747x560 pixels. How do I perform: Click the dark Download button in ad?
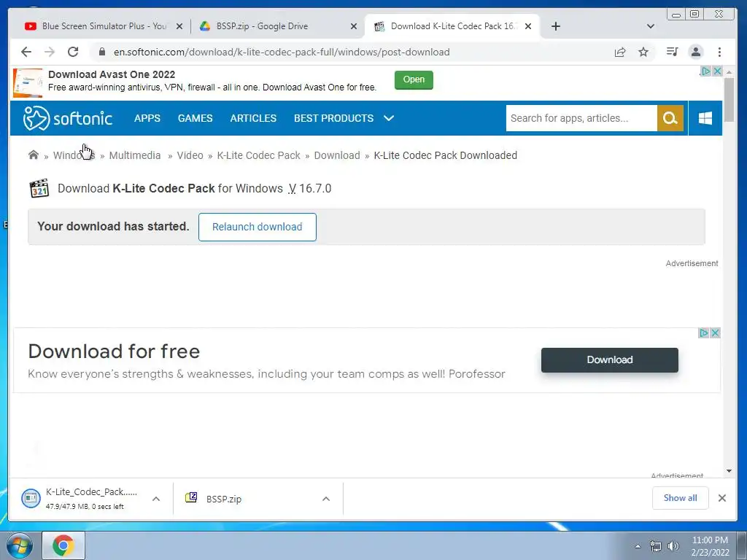click(x=609, y=360)
